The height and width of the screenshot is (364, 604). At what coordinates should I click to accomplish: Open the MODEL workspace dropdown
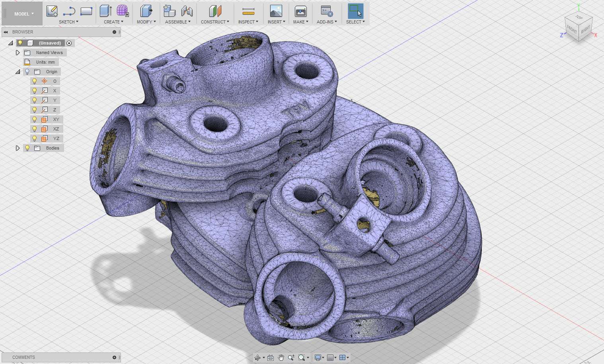(23, 14)
